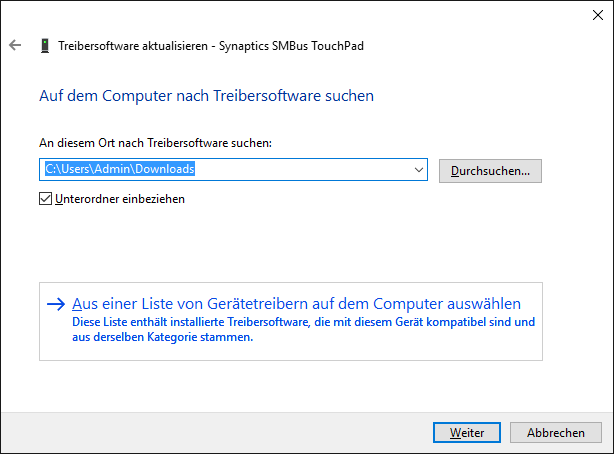Close the driver update dialog window
The height and width of the screenshot is (454, 614).
point(590,14)
